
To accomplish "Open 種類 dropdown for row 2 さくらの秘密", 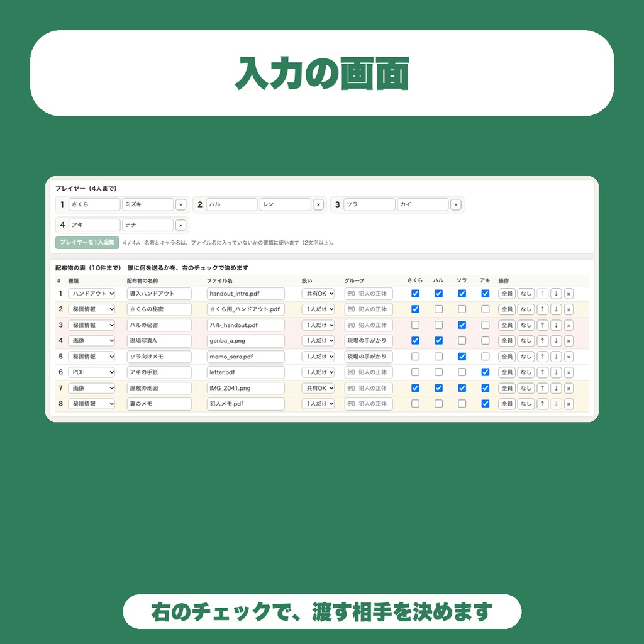I will [x=92, y=309].
